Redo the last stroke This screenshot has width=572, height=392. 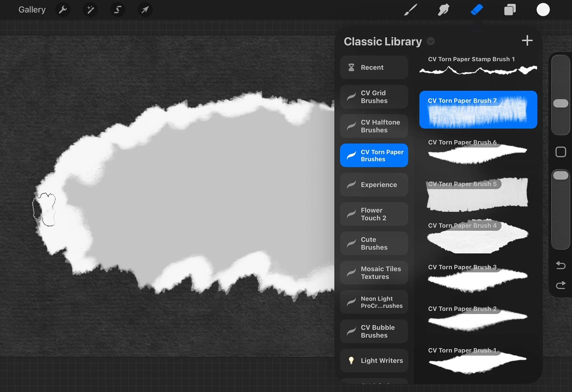tap(561, 285)
